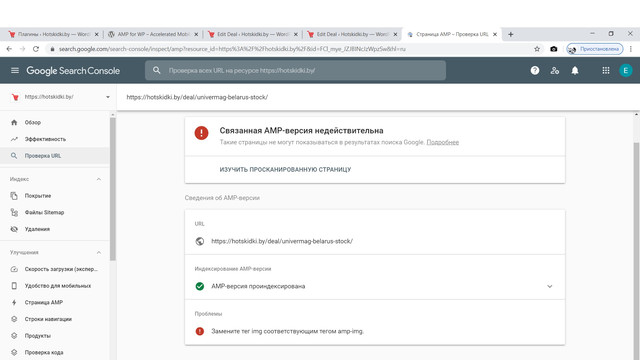The width and height of the screenshot is (640, 360).
Task: Open the Chrome three-dot menu
Action: (631, 49)
